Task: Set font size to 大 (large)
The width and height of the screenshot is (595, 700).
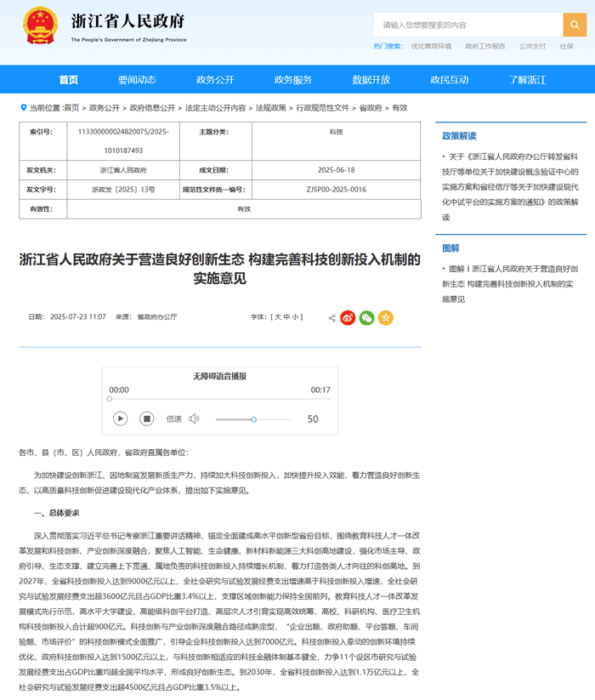Action: pyautogui.click(x=277, y=317)
